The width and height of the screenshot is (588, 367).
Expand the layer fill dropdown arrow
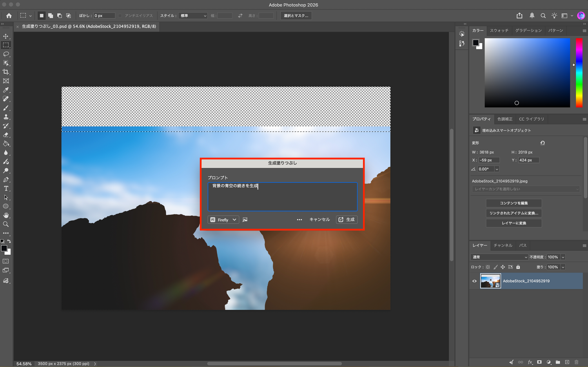[563, 267]
